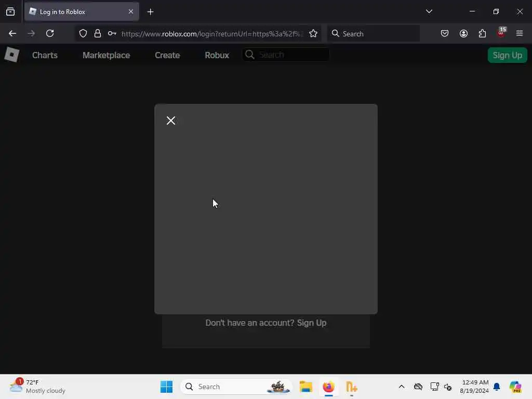Minimize the Firefox window
The image size is (532, 399).
pyautogui.click(x=472, y=11)
